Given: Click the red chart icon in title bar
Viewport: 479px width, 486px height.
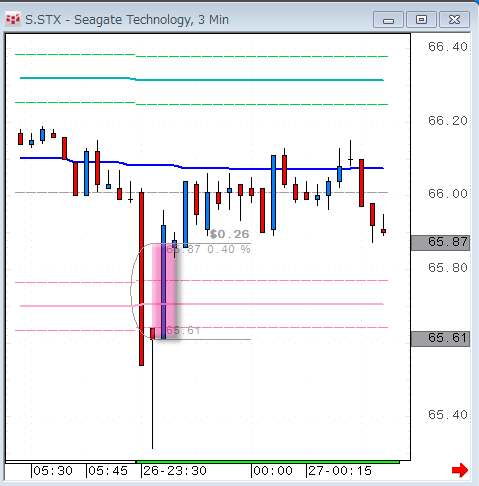Looking at the screenshot, I should tap(13, 20).
